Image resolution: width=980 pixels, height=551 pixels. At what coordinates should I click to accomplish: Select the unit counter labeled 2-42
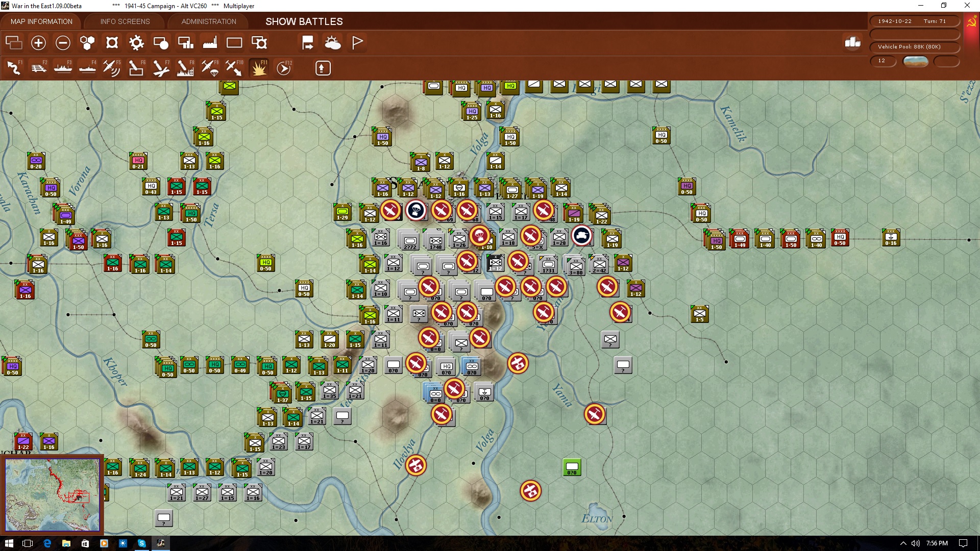point(600,264)
